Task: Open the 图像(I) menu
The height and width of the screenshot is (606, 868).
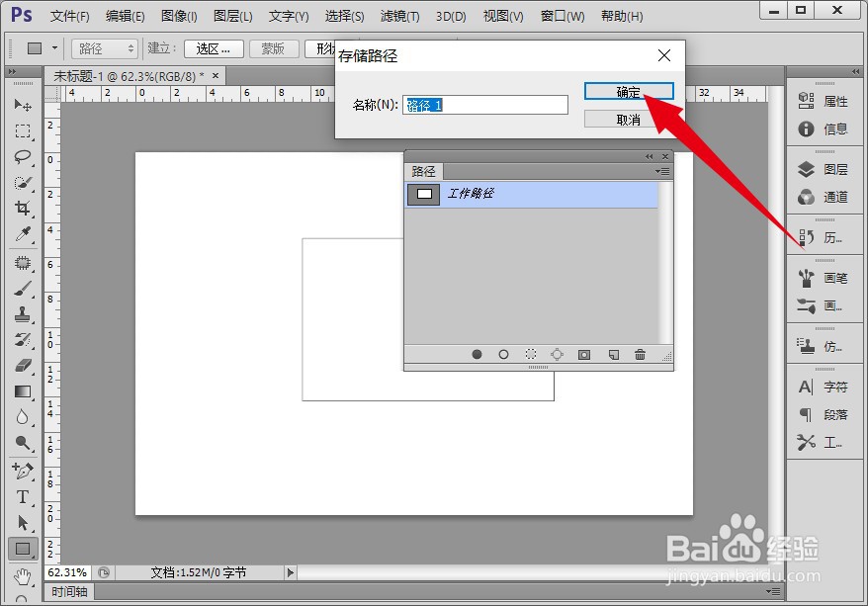Action: point(179,16)
